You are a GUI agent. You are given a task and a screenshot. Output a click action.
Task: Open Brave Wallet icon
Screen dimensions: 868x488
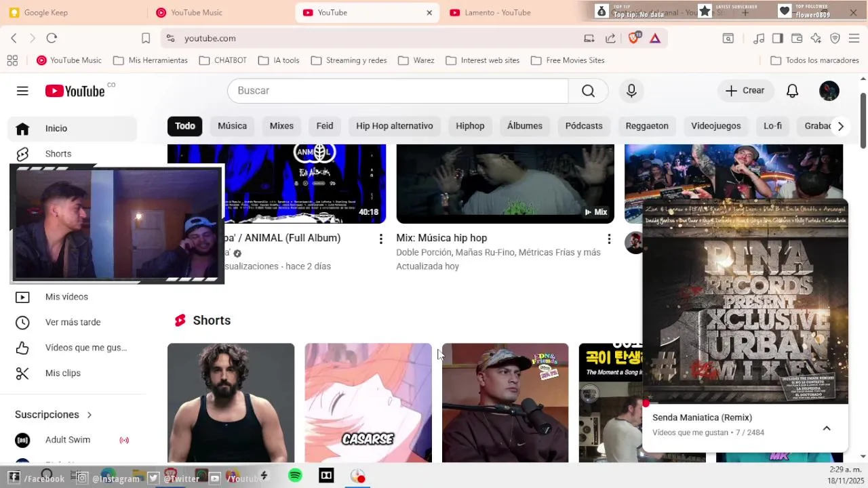[x=797, y=39]
